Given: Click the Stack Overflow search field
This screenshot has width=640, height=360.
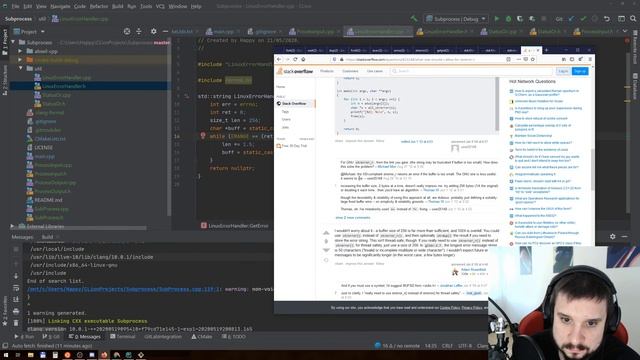Looking at the screenshot, I should coord(471,71).
